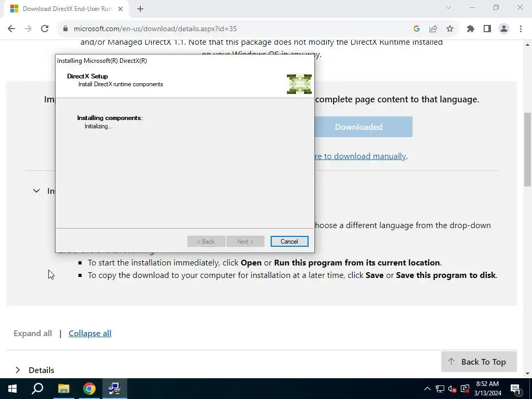Bookmark this page with star icon
The height and width of the screenshot is (399, 532).
pyautogui.click(x=450, y=29)
